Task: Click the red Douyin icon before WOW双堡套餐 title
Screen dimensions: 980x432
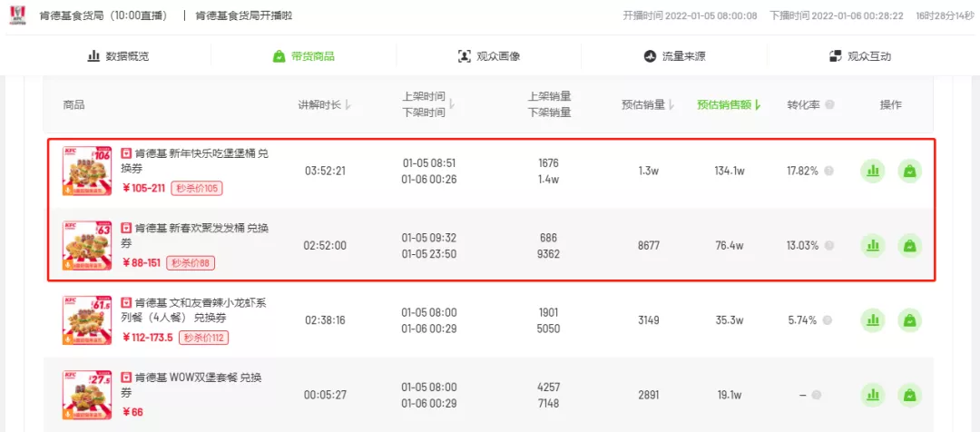Action: pyautogui.click(x=126, y=378)
